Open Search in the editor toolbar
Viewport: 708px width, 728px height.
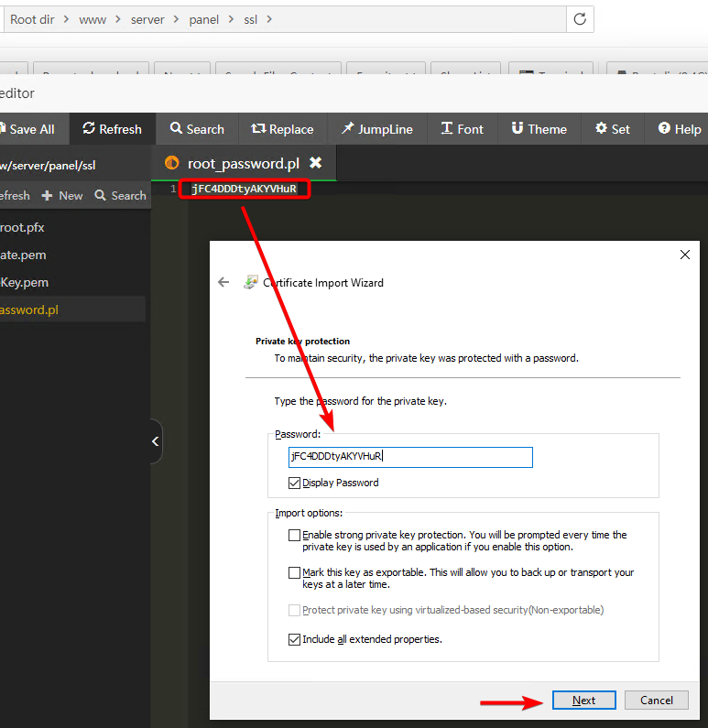(x=196, y=129)
